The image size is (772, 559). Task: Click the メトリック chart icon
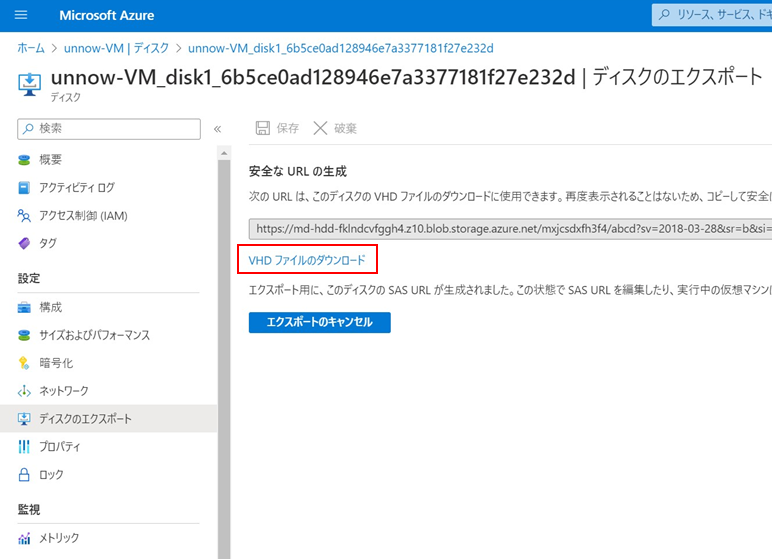pyautogui.click(x=24, y=538)
